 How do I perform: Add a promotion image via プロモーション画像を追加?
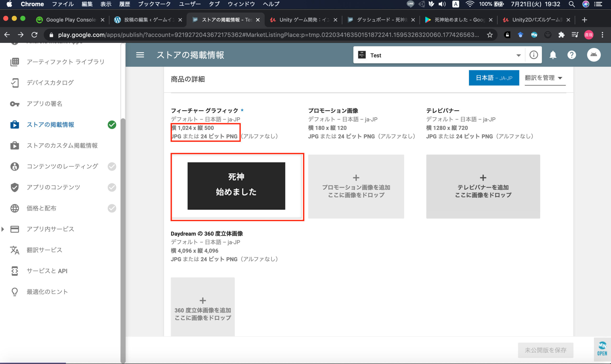356,186
